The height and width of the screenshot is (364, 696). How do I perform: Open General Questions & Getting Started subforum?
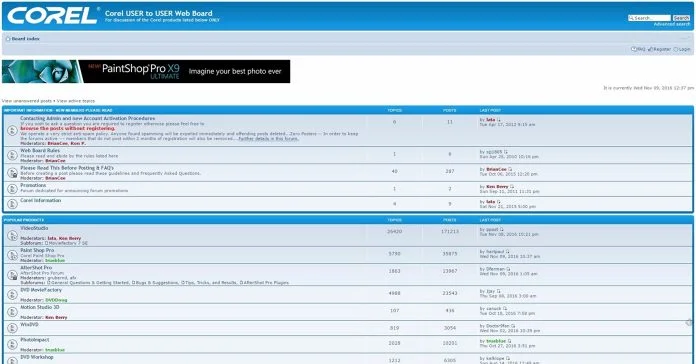click(90, 282)
